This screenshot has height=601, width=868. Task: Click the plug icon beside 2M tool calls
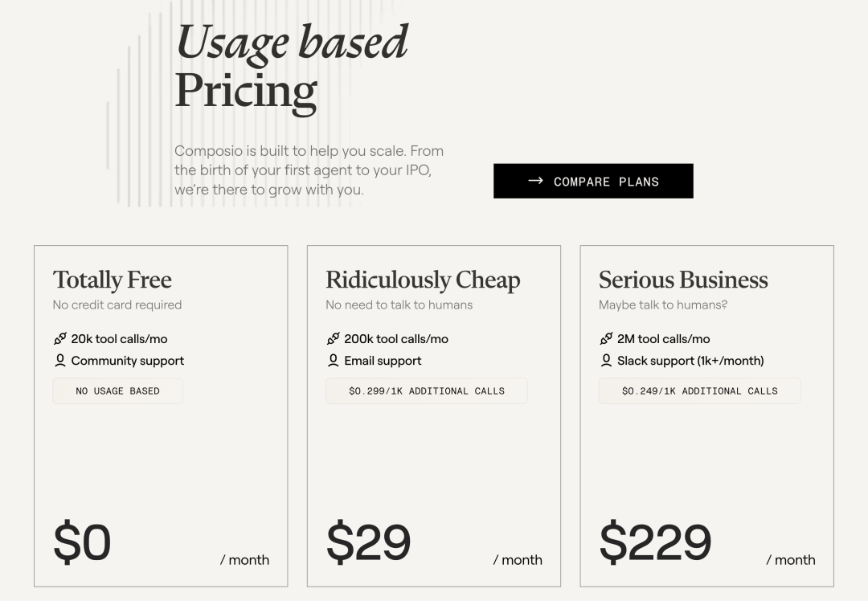tap(606, 339)
